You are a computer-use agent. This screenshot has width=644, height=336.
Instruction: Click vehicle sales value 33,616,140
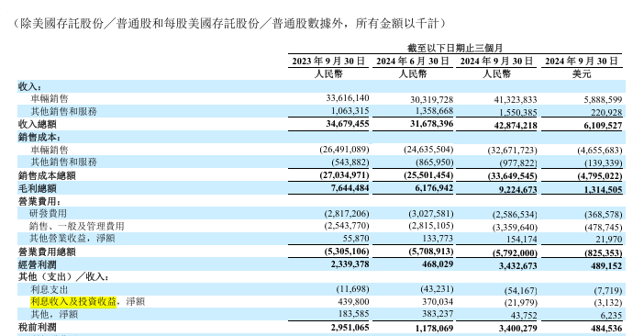coord(348,98)
